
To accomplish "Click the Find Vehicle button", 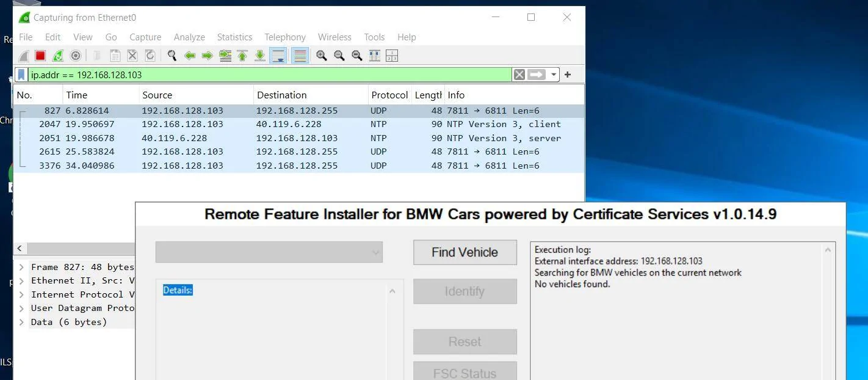I will [465, 252].
